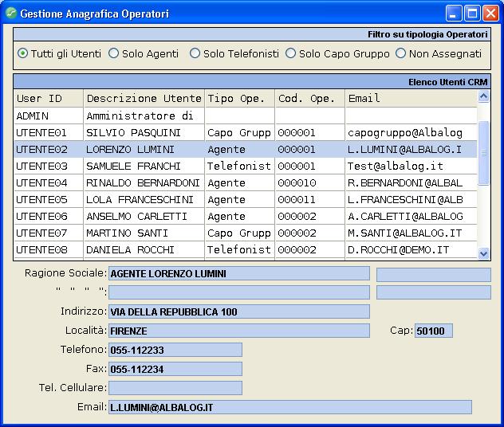Select the UTENTE08 row

click(246, 249)
